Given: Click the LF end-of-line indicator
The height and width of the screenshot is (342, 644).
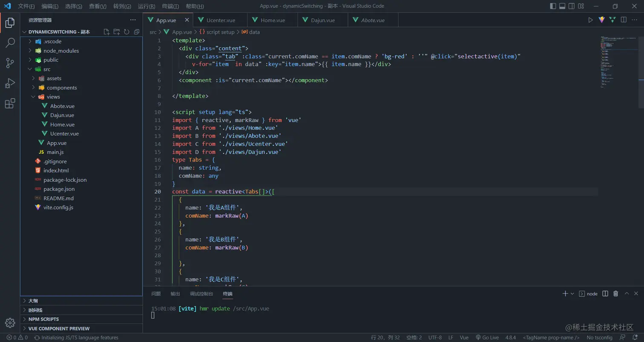Looking at the screenshot, I should (451, 337).
